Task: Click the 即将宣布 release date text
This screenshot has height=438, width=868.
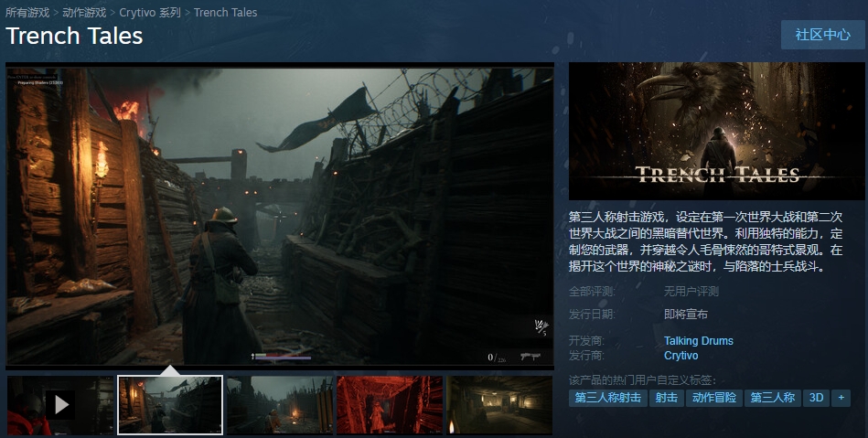Action: point(686,314)
